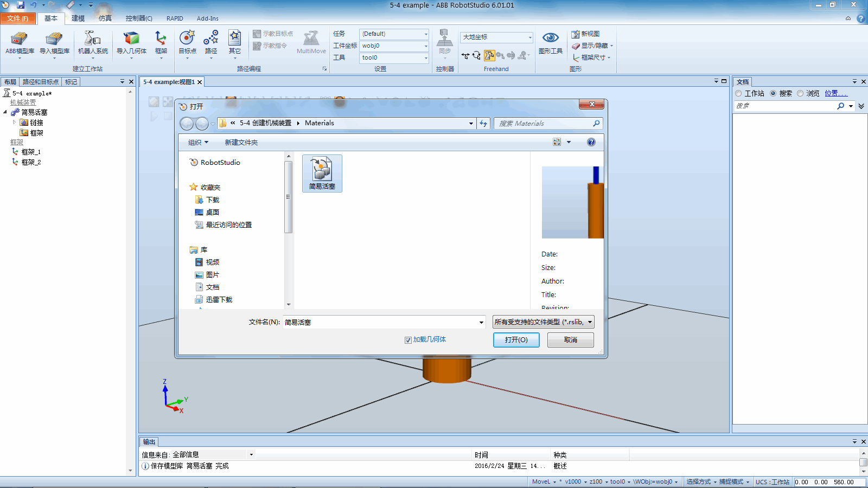Select 框架_1 in the layout tree
Screen dimensions: 868x488
(x=31, y=152)
